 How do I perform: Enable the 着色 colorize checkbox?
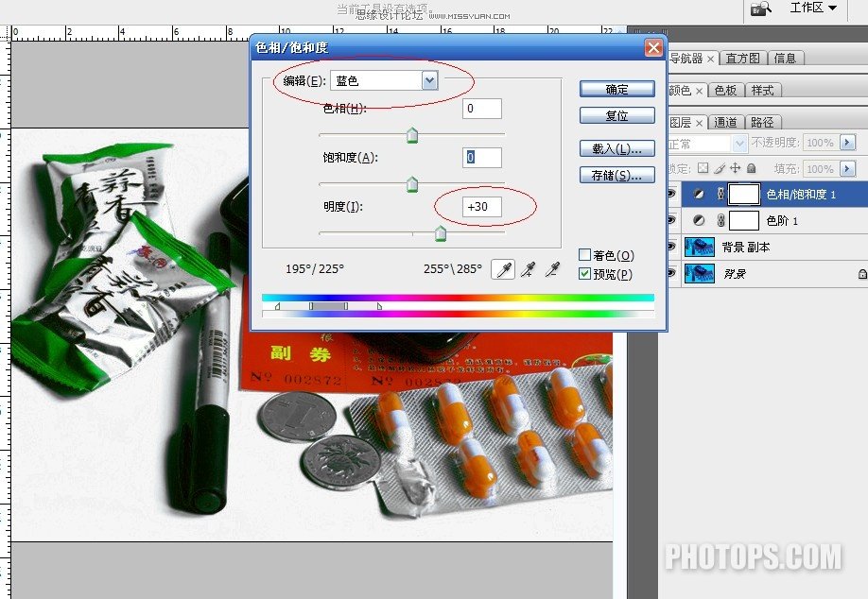point(584,254)
